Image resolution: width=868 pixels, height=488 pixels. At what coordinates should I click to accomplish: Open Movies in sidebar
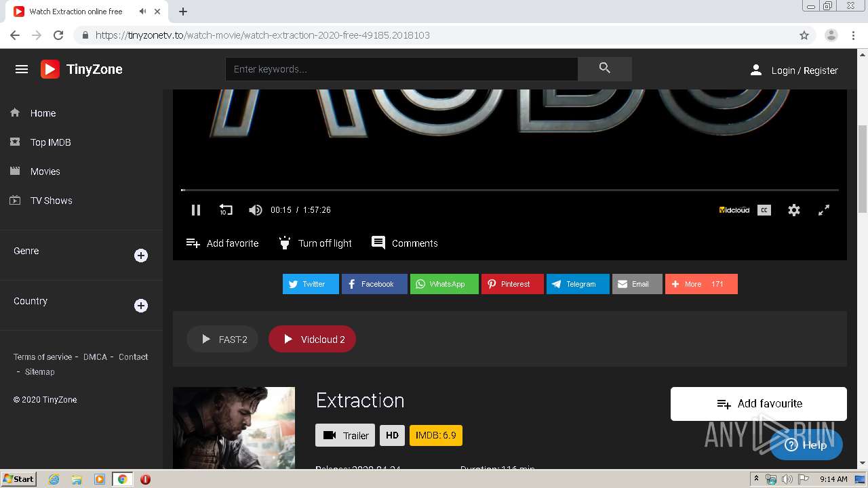pos(45,171)
